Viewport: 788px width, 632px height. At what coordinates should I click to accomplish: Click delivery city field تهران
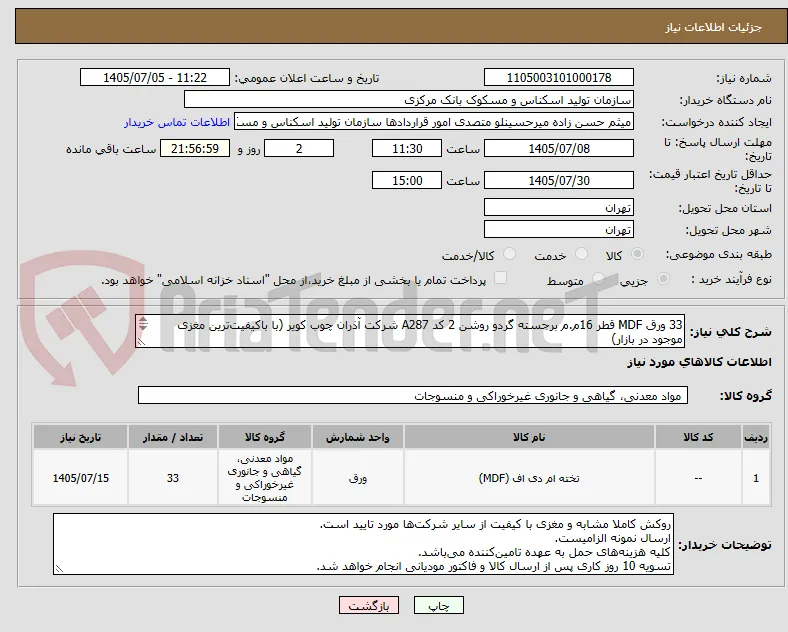click(x=559, y=230)
